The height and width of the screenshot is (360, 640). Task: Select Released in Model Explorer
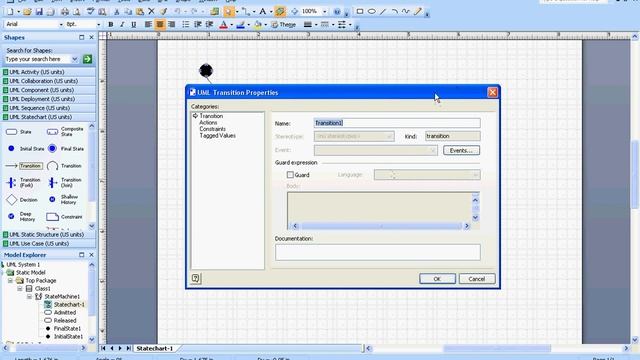tap(65, 320)
